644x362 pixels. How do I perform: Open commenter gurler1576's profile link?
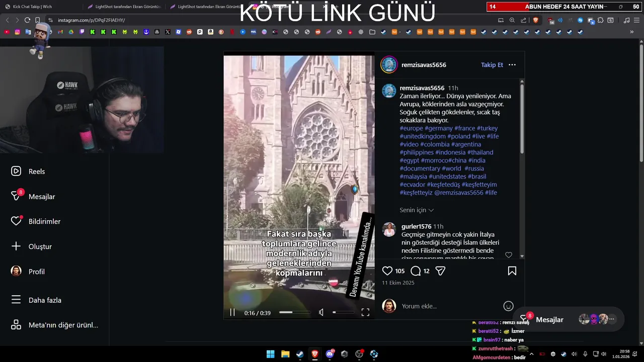417,227
